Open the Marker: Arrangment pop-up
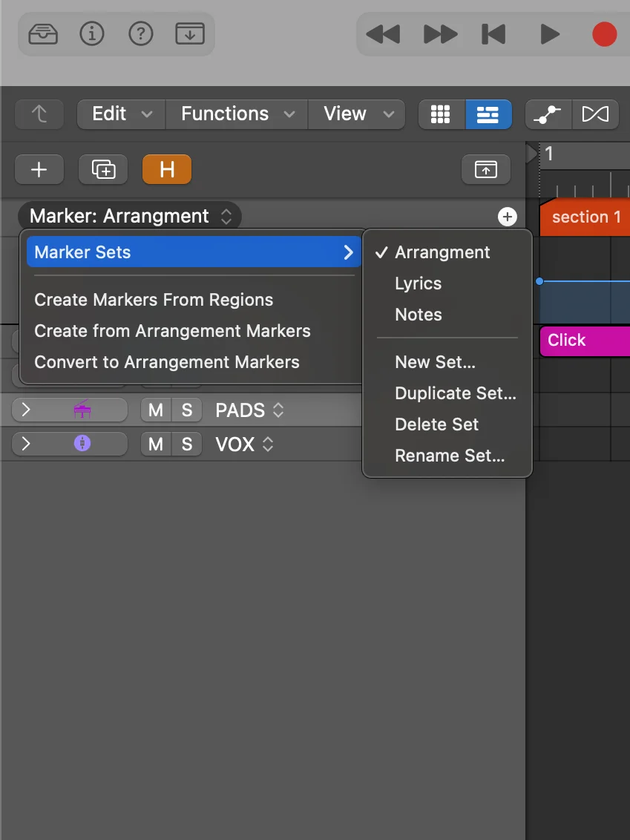This screenshot has height=840, width=630. click(x=130, y=217)
